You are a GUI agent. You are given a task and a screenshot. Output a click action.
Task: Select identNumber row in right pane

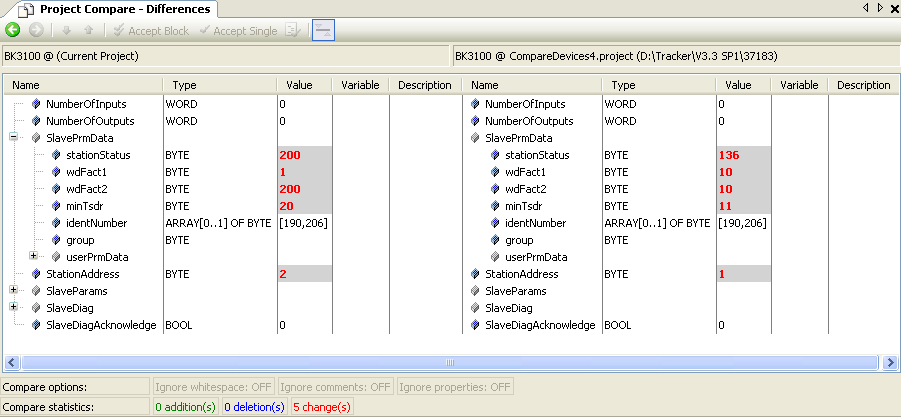[680, 223]
